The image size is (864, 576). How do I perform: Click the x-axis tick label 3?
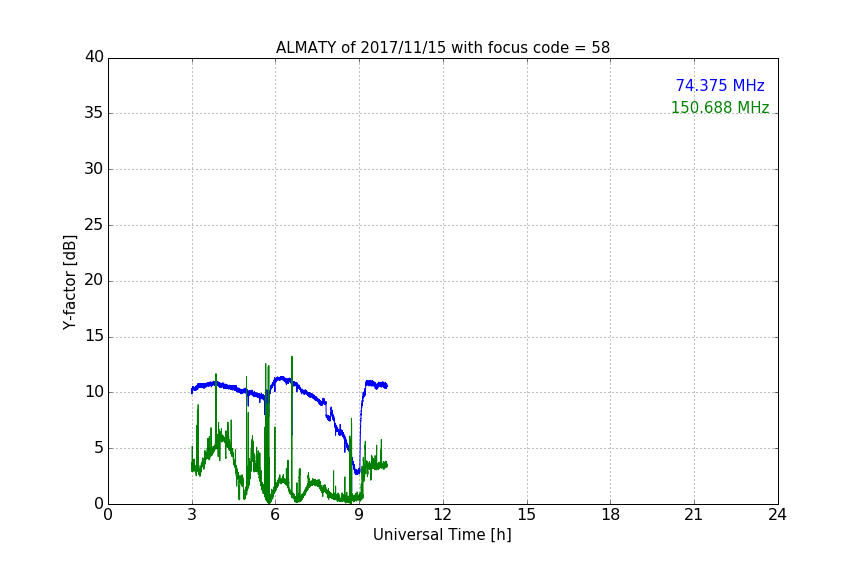click(192, 515)
